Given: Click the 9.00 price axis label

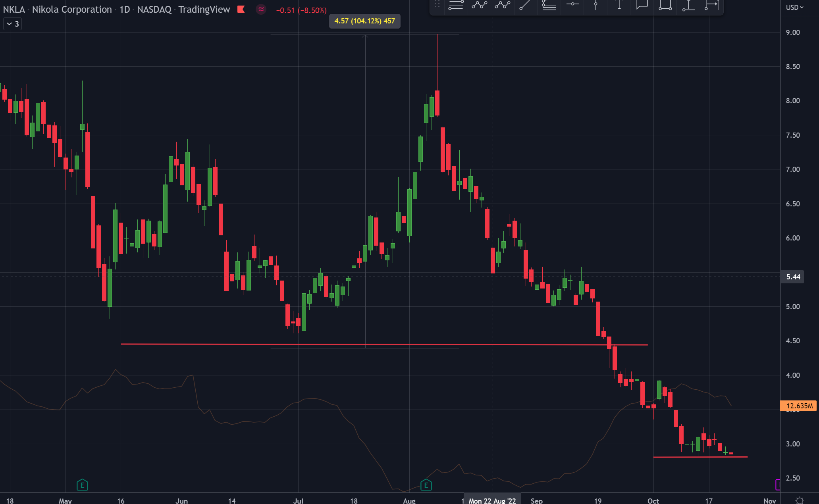Looking at the screenshot, I should tap(793, 33).
